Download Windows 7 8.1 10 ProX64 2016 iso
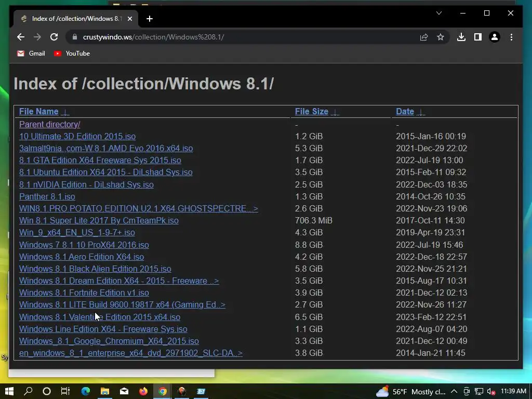 [84, 245]
